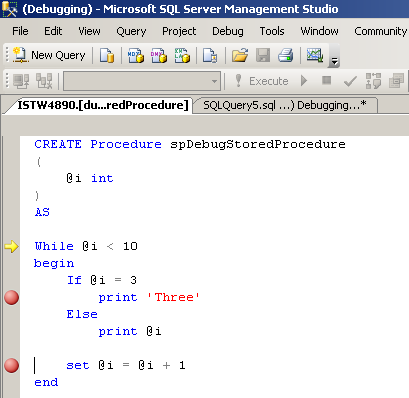Screen dimensions: 409x398
Task: Open the Query menu
Action: click(x=131, y=31)
